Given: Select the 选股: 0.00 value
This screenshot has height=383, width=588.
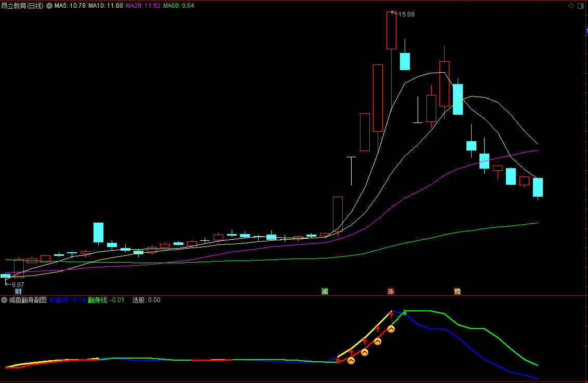Looking at the screenshot, I should tap(146, 300).
